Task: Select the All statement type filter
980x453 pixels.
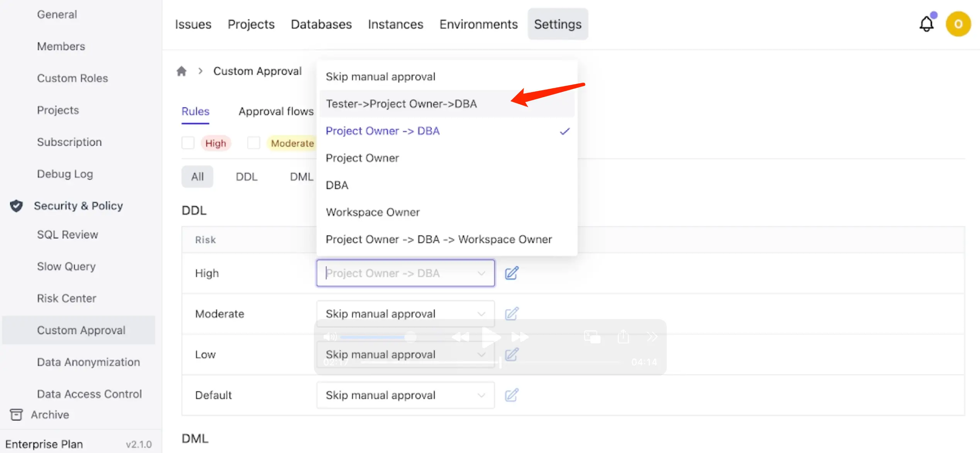Action: 197,177
